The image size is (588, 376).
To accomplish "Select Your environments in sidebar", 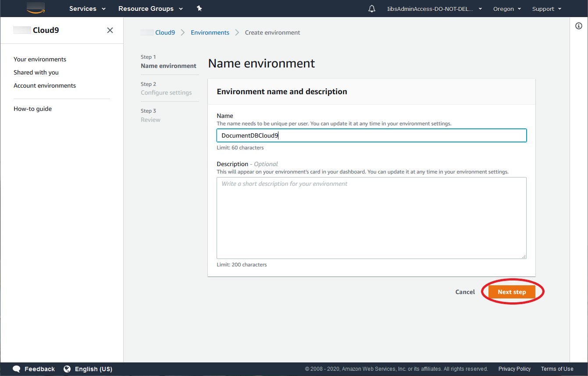I will coord(40,59).
